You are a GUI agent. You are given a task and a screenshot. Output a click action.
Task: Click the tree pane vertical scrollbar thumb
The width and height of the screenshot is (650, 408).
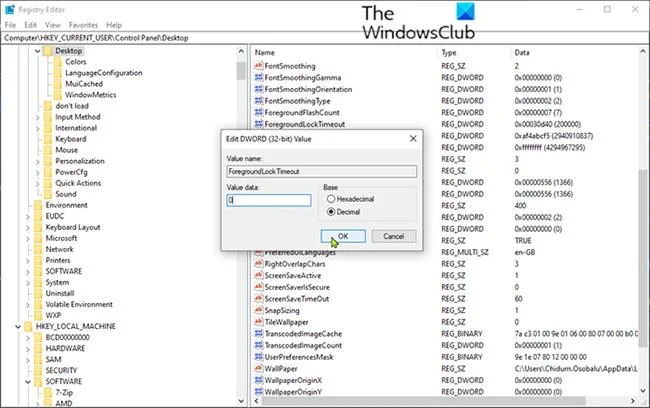click(x=241, y=70)
